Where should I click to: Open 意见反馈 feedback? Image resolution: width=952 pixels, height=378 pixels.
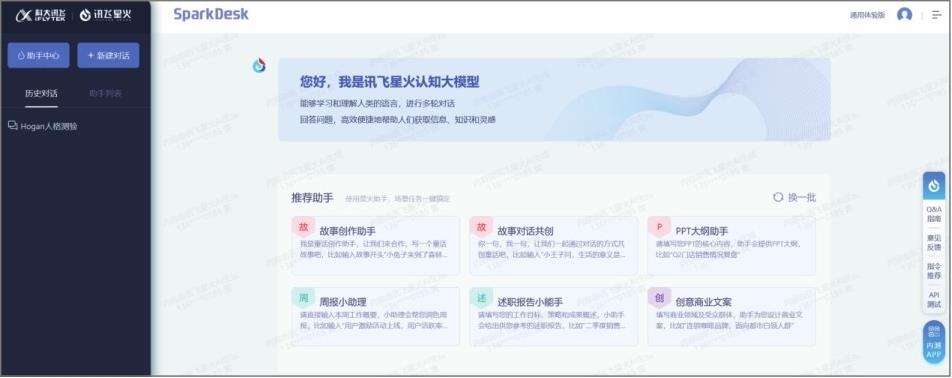click(934, 242)
